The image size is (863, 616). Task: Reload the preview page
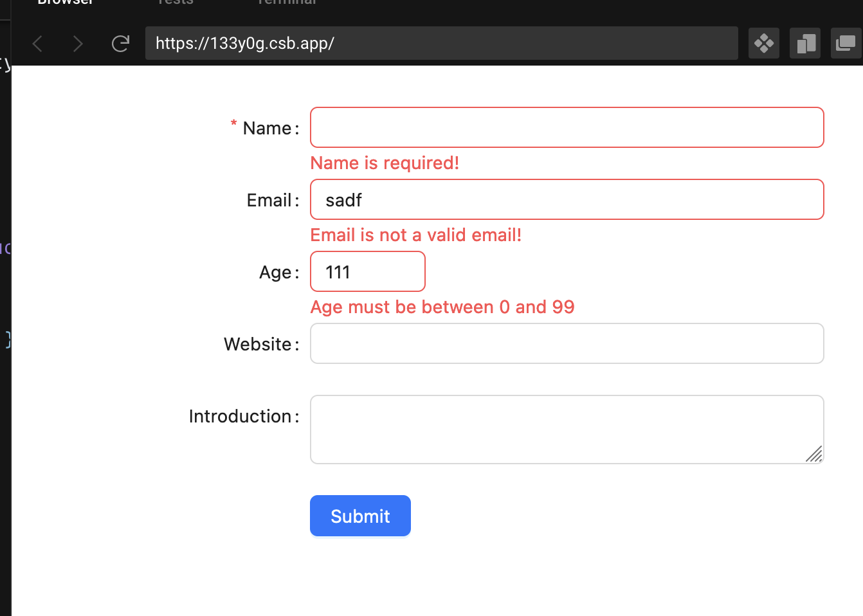click(120, 43)
